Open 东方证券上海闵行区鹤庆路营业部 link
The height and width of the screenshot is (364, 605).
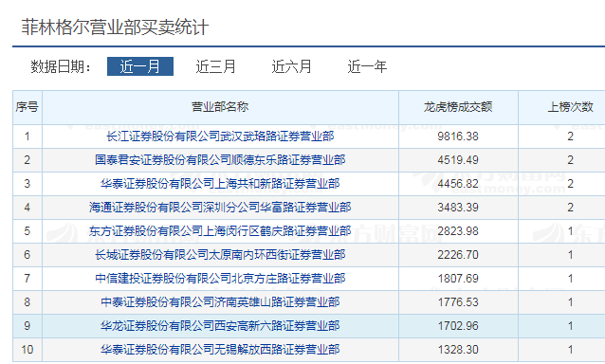pyautogui.click(x=220, y=231)
